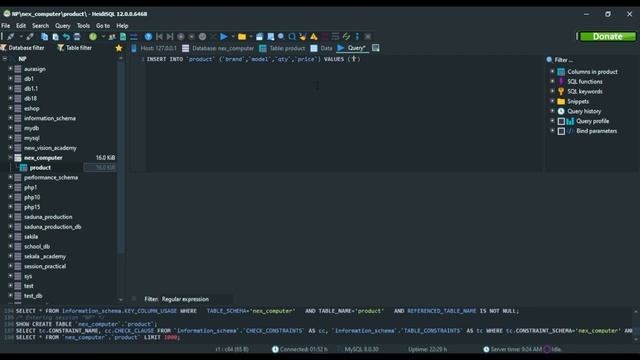Image resolution: width=640 pixels, height=360 pixels.
Task: Click the favorites star icon
Action: click(x=119, y=48)
